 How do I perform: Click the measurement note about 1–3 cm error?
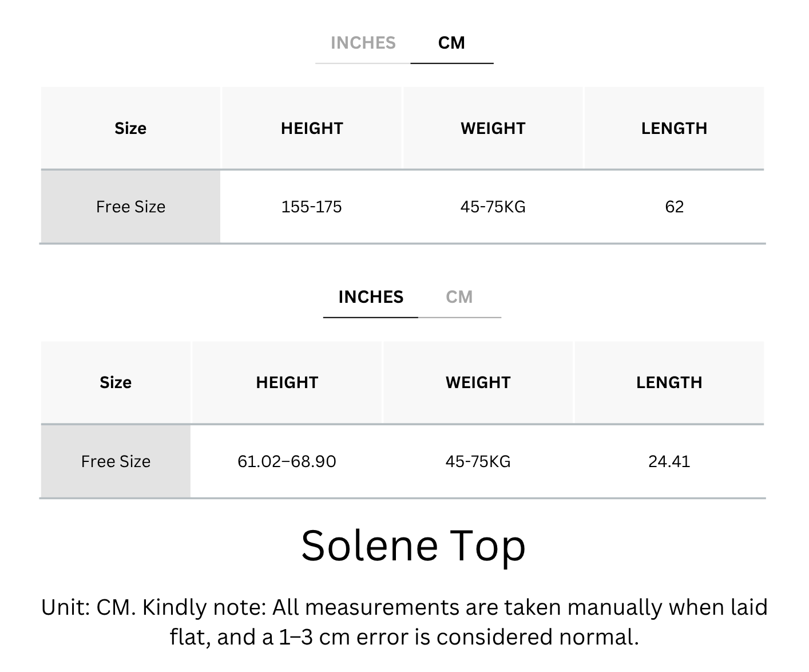tap(405, 622)
